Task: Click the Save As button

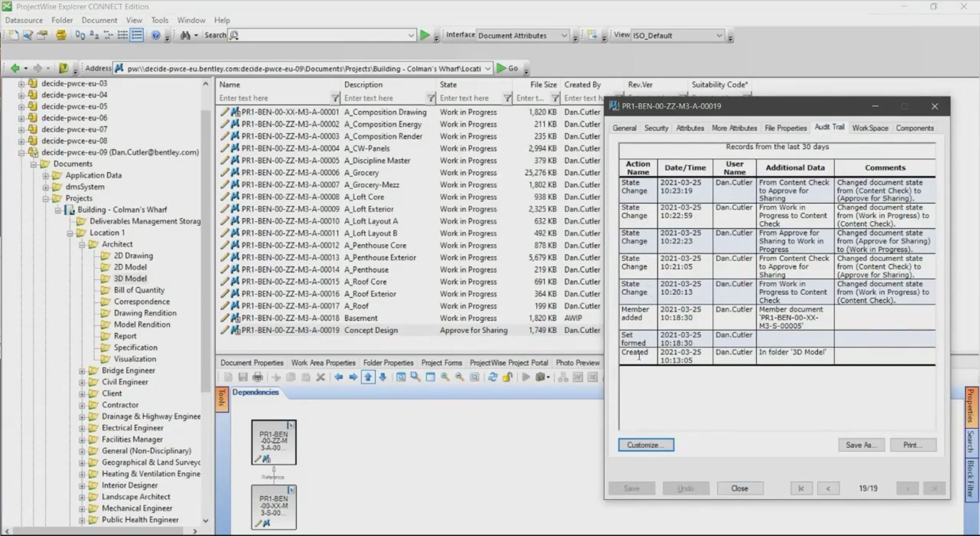Action: coord(861,445)
